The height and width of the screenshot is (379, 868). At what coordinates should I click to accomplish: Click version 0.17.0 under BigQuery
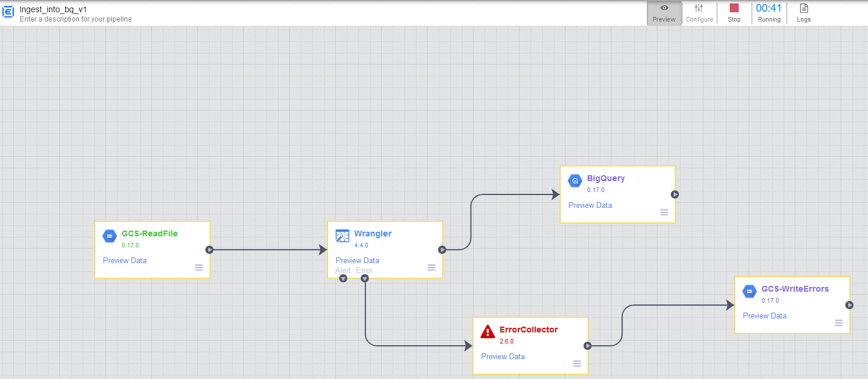tap(596, 190)
